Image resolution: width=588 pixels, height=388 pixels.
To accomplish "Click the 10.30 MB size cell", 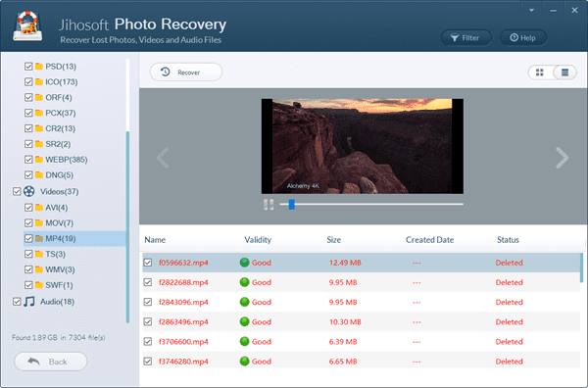I will (x=345, y=321).
